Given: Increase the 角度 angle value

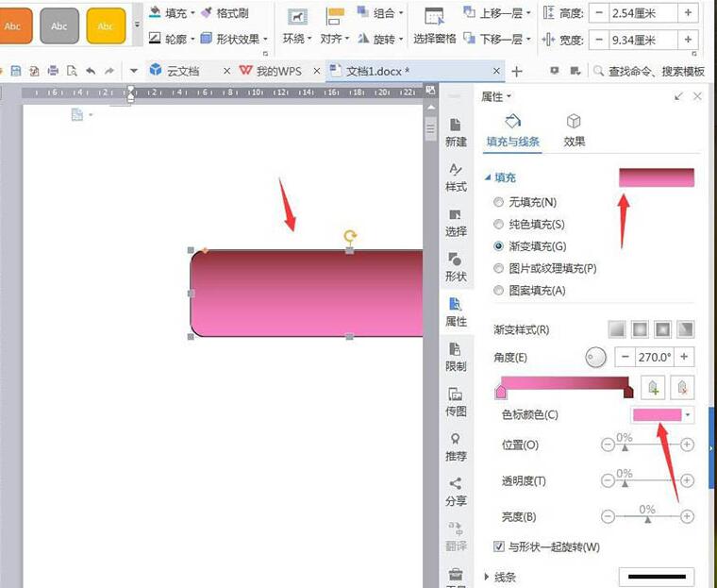Looking at the screenshot, I should (684, 357).
